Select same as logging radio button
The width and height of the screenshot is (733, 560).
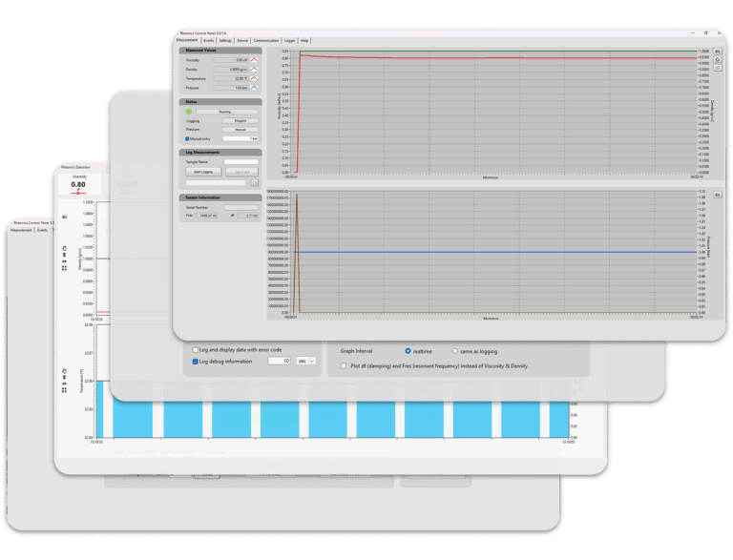point(455,351)
